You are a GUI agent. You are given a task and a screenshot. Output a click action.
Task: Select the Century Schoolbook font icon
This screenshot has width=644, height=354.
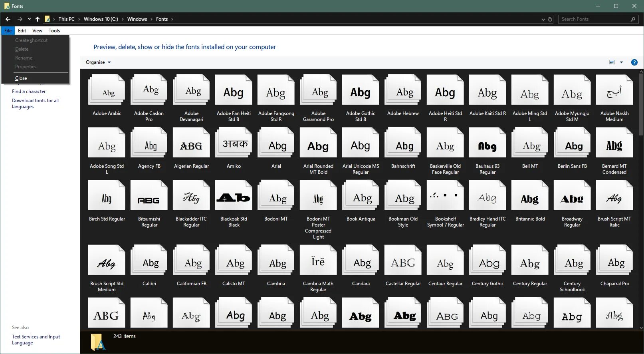click(572, 261)
